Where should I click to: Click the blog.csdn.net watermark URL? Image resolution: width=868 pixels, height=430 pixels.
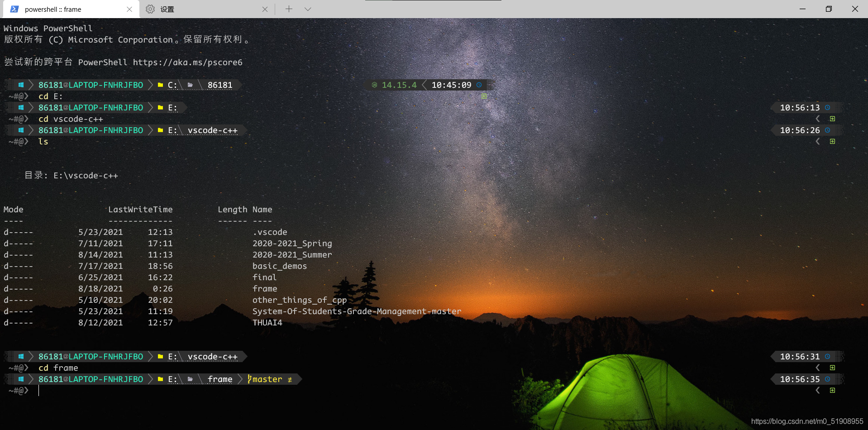coord(807,421)
